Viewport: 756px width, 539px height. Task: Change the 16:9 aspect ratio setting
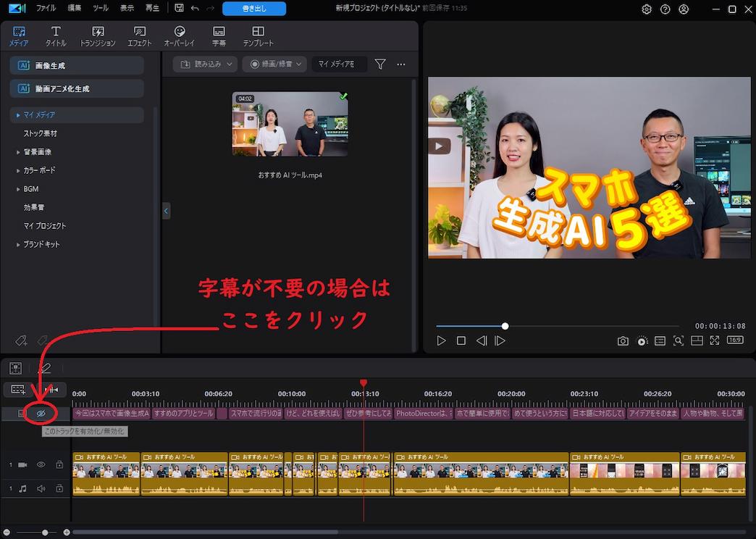coord(735,340)
